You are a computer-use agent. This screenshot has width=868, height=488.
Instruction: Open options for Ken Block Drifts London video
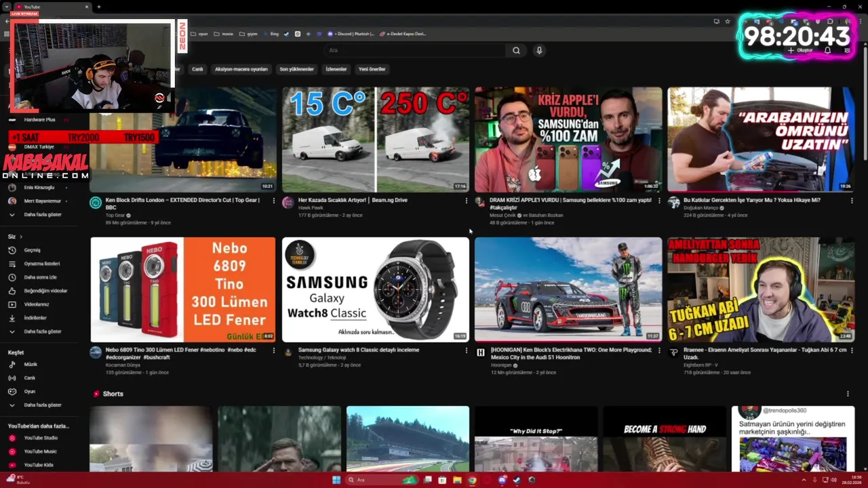(x=274, y=201)
